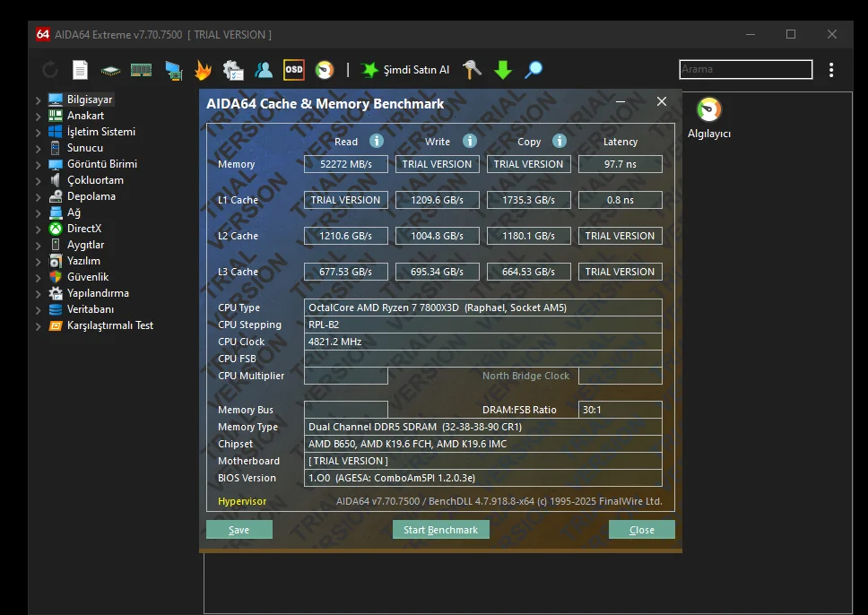Click the green download arrow icon
The height and width of the screenshot is (615, 868).
pyautogui.click(x=503, y=70)
